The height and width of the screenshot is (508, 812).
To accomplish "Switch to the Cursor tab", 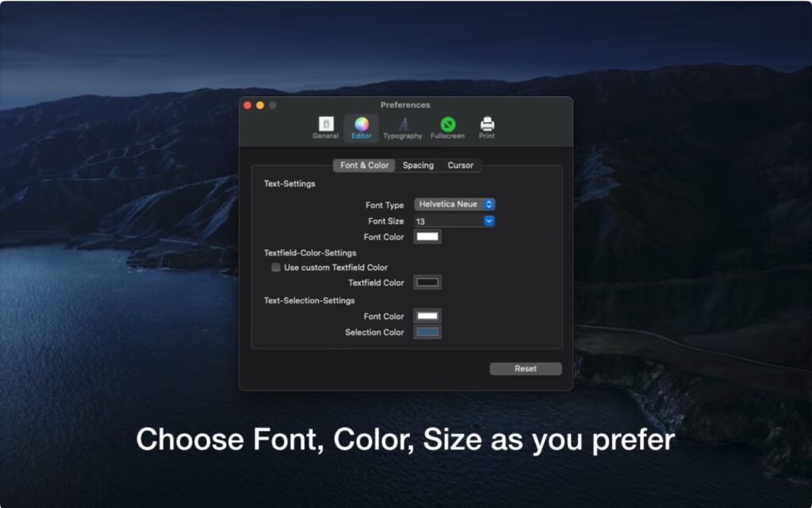I will pos(461,165).
